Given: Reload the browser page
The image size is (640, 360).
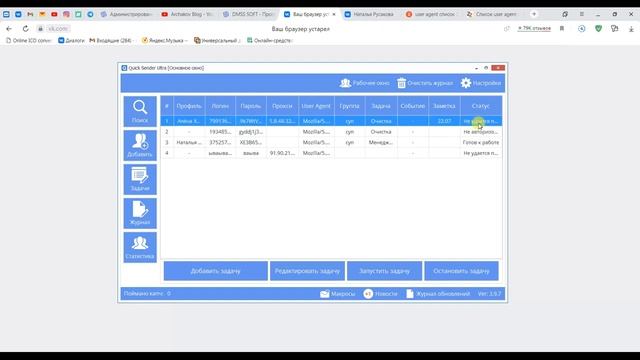Looking at the screenshot, I should (25, 29).
